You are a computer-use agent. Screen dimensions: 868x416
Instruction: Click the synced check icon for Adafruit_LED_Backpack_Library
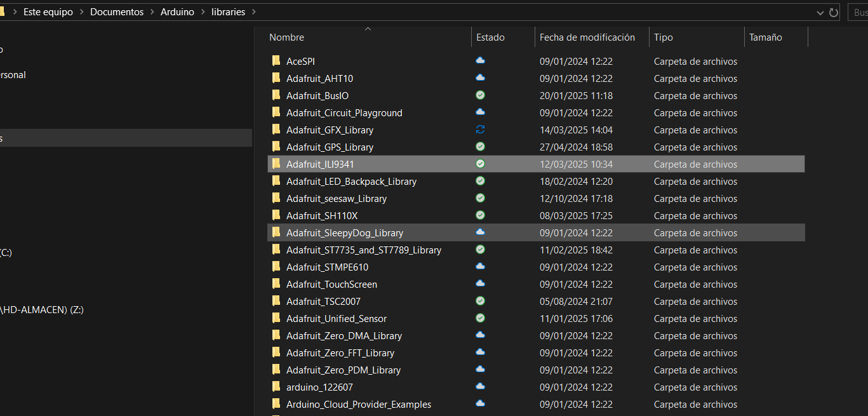pos(481,181)
